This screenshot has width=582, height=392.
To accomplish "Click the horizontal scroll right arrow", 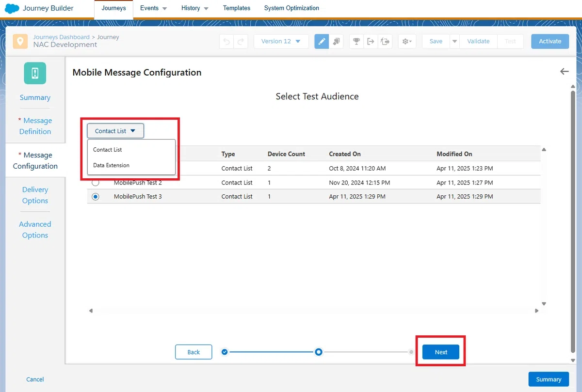I will (x=537, y=311).
